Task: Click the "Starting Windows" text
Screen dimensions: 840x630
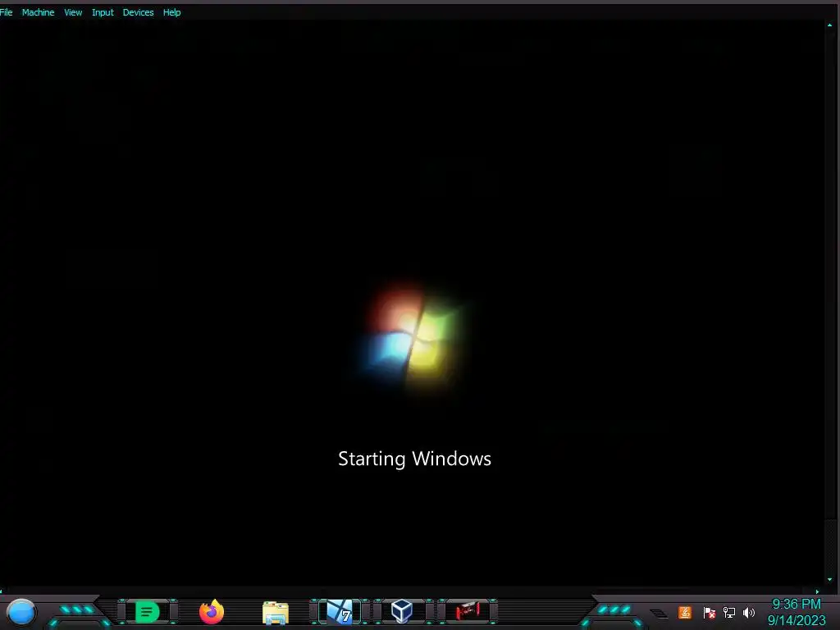Action: pos(414,459)
